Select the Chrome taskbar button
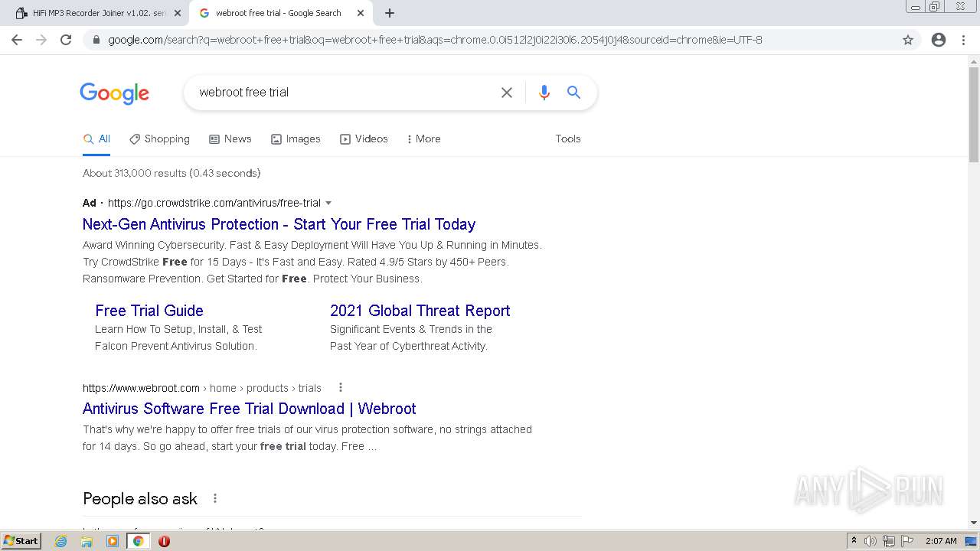The height and width of the screenshot is (551, 980). coord(138,541)
